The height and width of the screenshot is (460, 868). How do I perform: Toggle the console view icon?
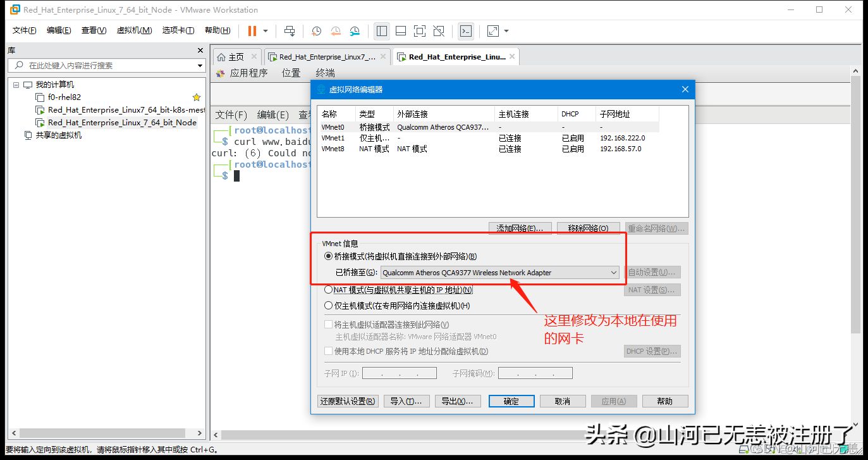pos(466,30)
